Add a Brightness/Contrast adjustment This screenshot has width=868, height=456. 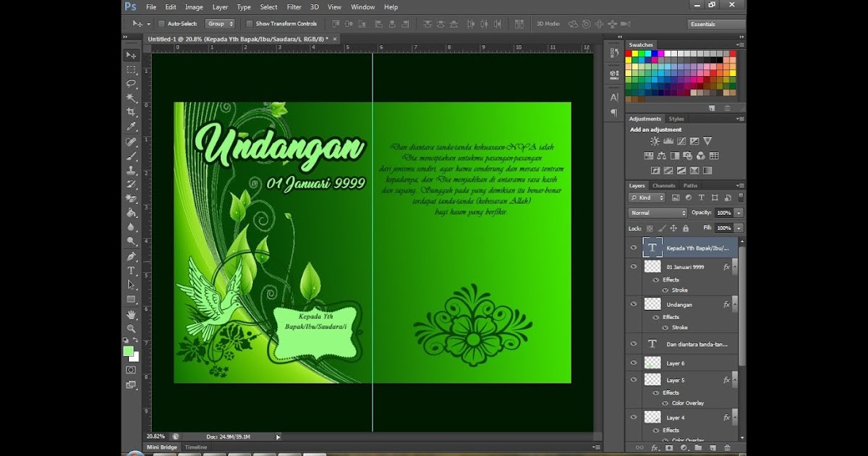coord(655,141)
